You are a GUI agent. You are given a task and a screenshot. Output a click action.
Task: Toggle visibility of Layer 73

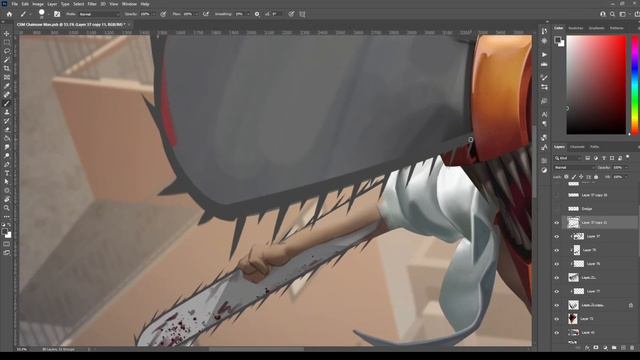point(557,319)
